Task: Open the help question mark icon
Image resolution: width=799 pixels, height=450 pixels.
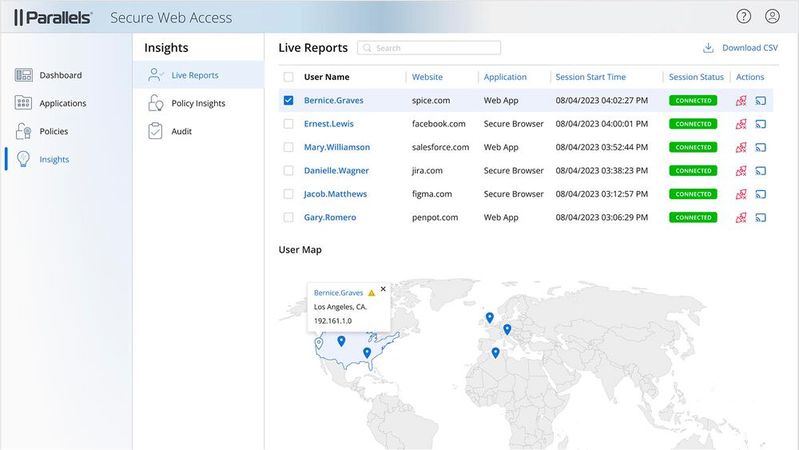Action: [743, 16]
